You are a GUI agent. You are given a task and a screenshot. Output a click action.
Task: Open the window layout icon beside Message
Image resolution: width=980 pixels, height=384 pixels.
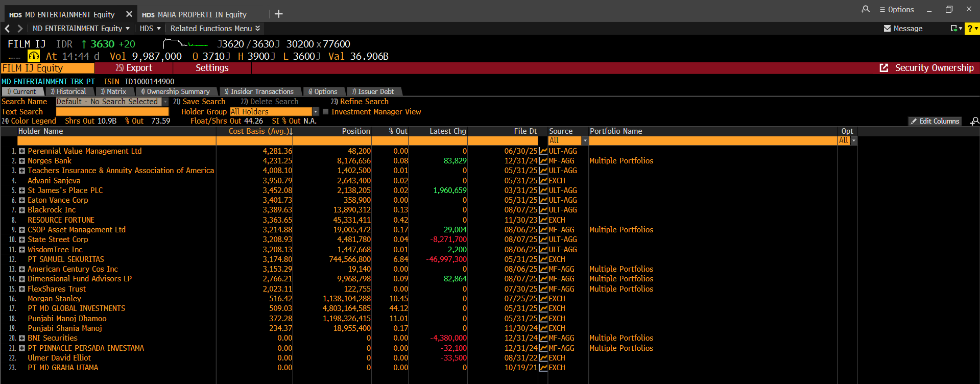[x=955, y=29]
